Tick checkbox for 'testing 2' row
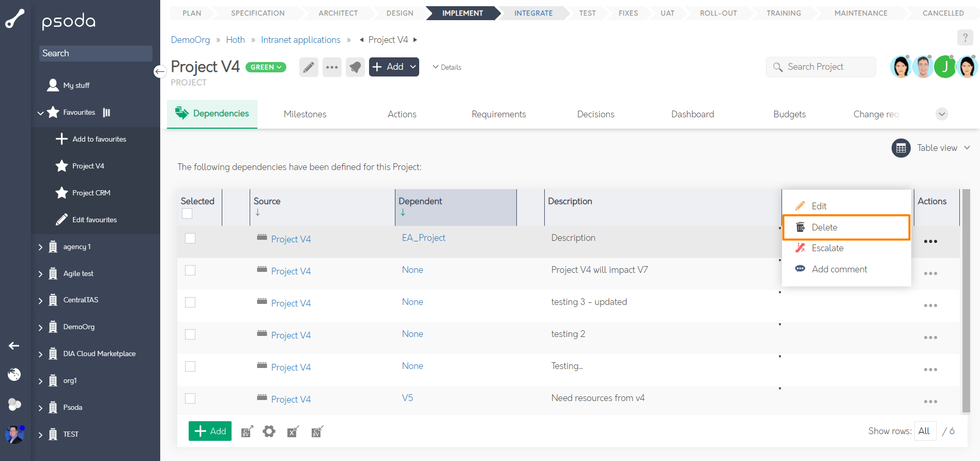Image resolution: width=980 pixels, height=461 pixels. coord(190,334)
